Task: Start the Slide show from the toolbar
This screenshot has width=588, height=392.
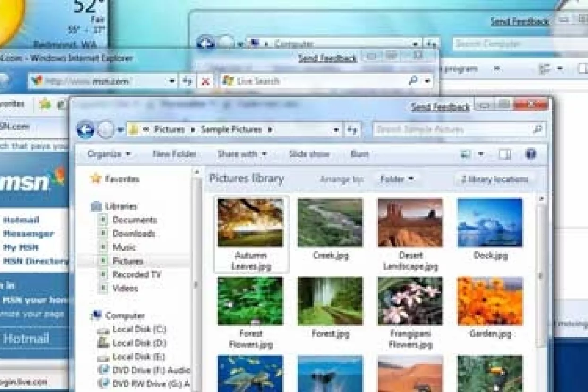Action: point(309,154)
